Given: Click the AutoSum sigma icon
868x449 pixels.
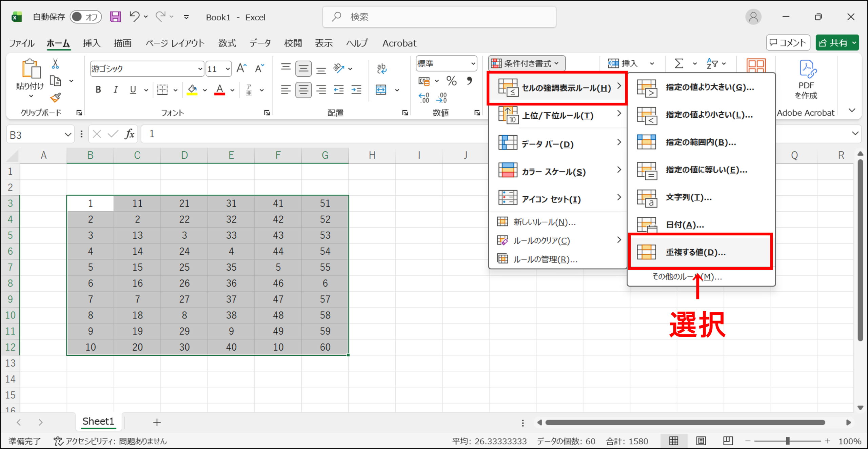Looking at the screenshot, I should tap(679, 63).
